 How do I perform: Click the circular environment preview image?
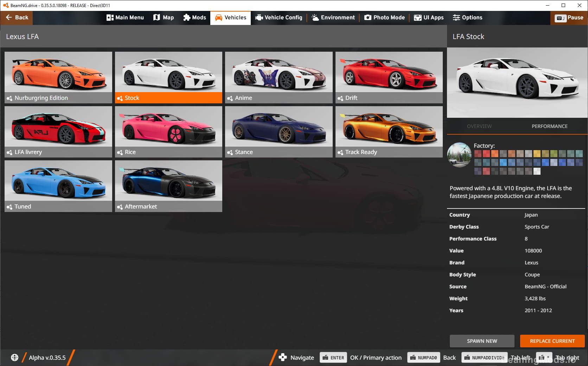459,155
